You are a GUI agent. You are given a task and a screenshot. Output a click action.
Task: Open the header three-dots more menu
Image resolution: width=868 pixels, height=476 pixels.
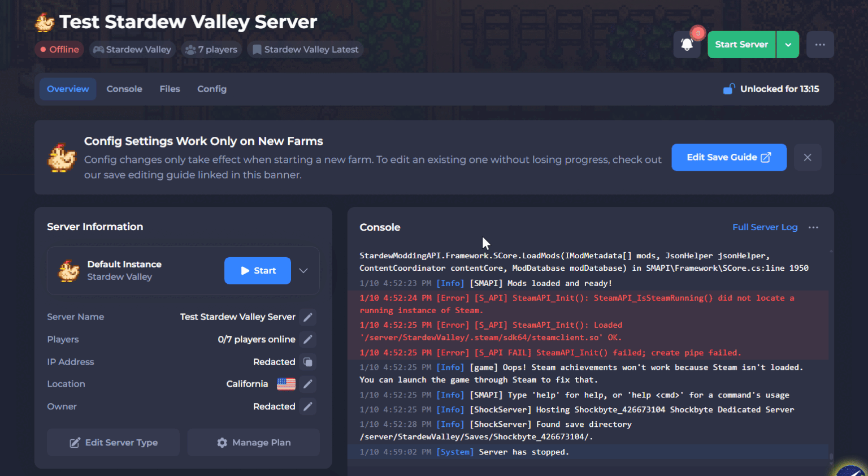(x=820, y=45)
